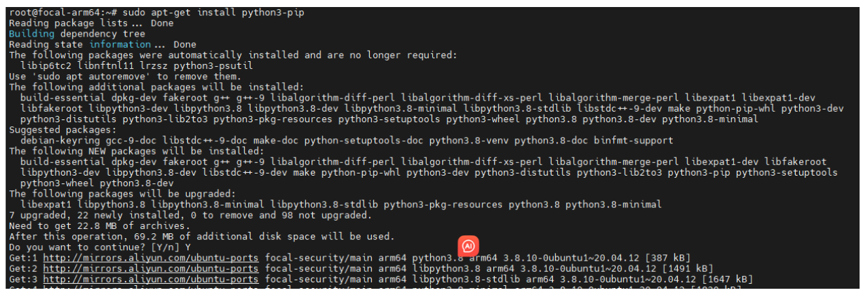
Task: Click 'binfmt-support' at end of suggested packages
Action: coord(634,141)
